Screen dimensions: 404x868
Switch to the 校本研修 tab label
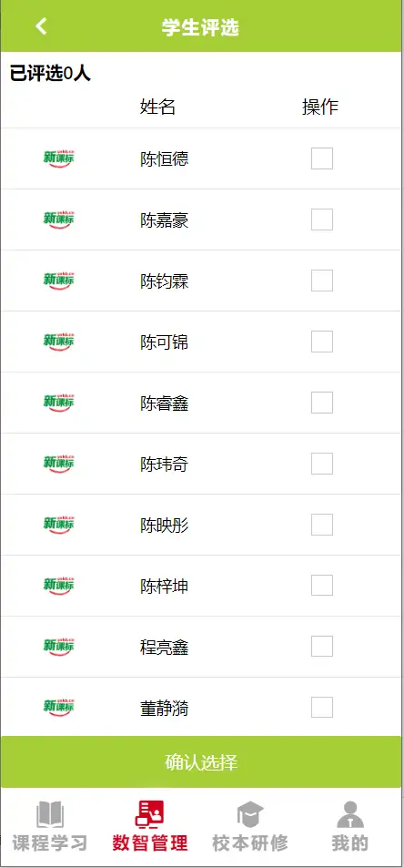[250, 843]
